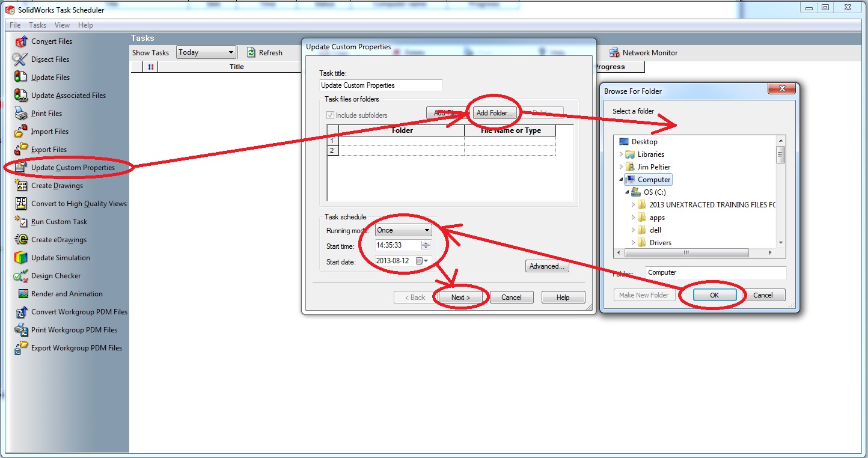Expand the Jim Peltier tree node
The height and width of the screenshot is (458, 868).
click(621, 167)
